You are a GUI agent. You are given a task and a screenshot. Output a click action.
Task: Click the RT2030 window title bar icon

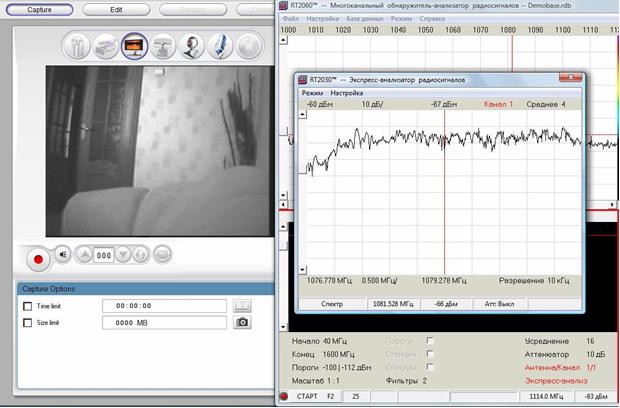pos(302,80)
